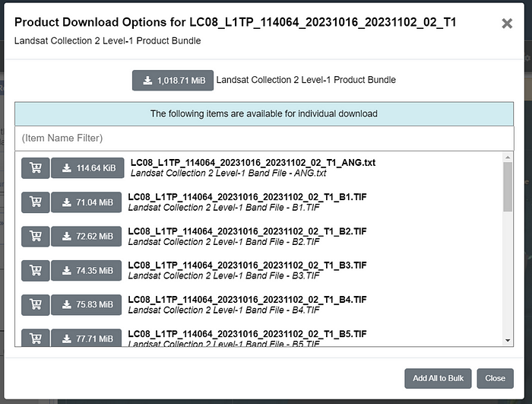Focus the Item Name Filter field

click(x=264, y=138)
